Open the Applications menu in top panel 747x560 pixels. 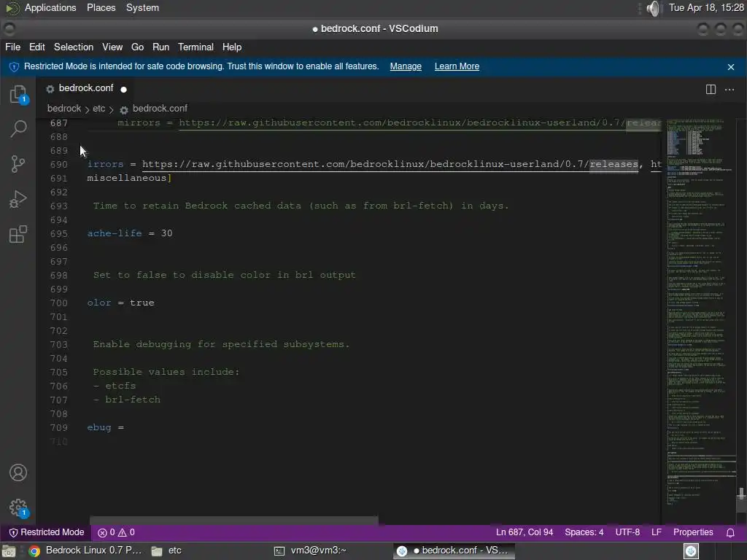50,8
